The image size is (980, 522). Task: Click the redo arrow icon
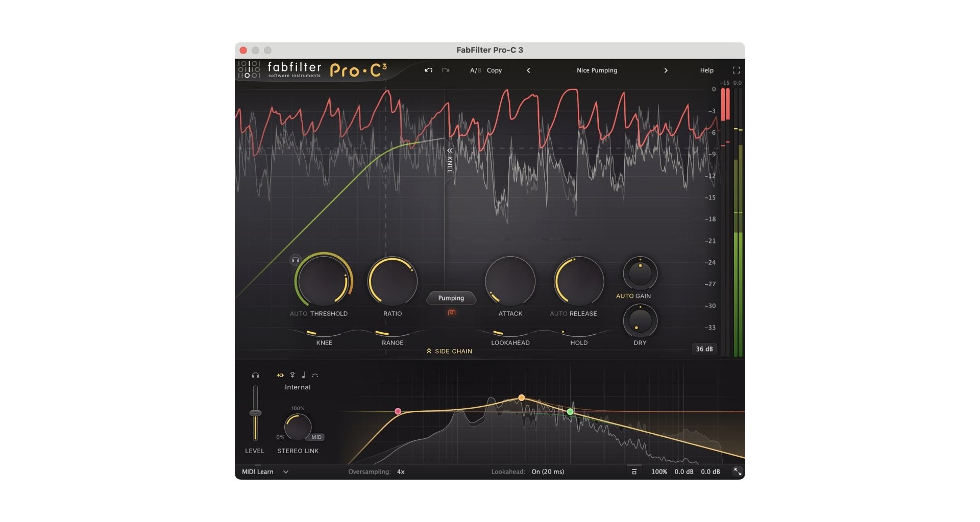click(446, 70)
